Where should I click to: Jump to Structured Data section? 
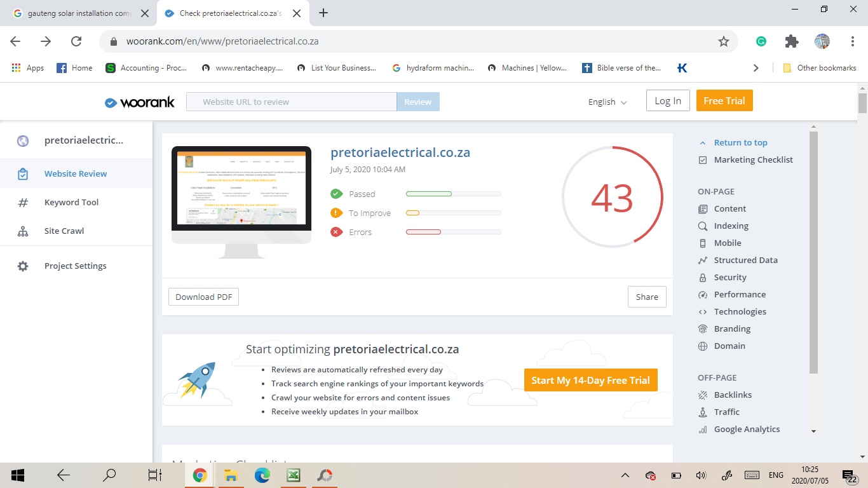pos(745,260)
